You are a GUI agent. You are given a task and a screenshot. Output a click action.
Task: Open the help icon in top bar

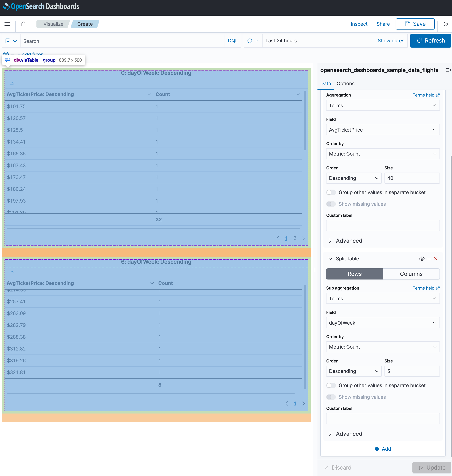point(446,24)
